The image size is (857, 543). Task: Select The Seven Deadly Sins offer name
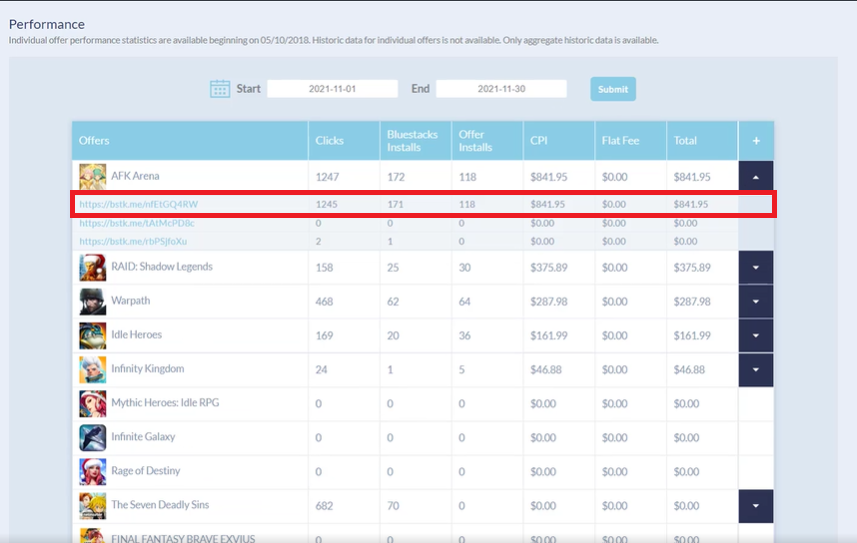(160, 505)
